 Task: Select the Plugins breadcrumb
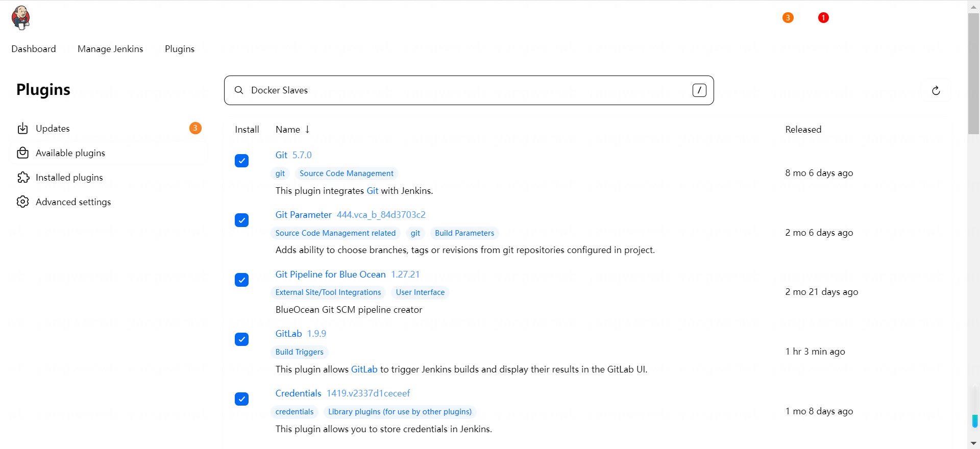[180, 49]
